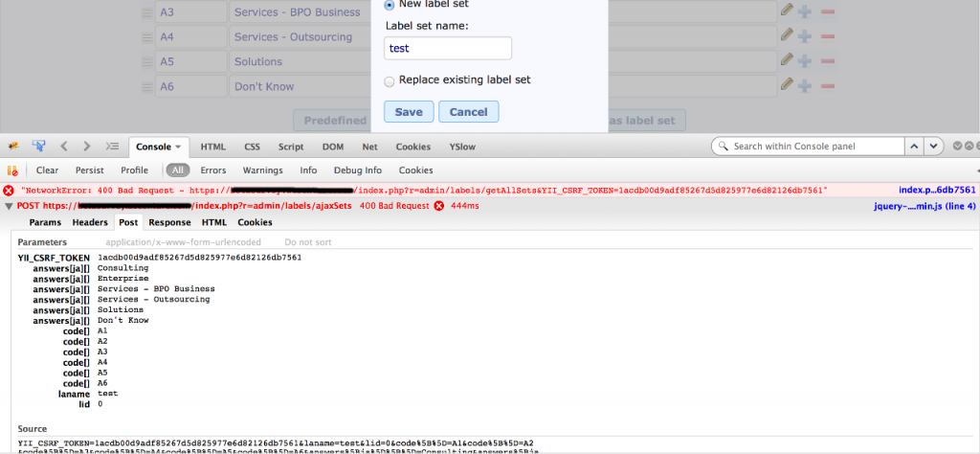Click the Label set name text field

[448, 49]
